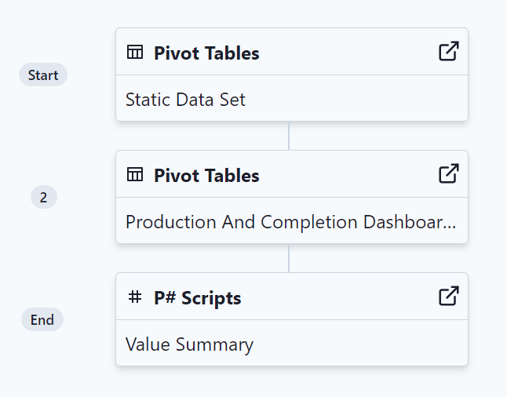Click the second Pivot Tables heading

point(207,175)
